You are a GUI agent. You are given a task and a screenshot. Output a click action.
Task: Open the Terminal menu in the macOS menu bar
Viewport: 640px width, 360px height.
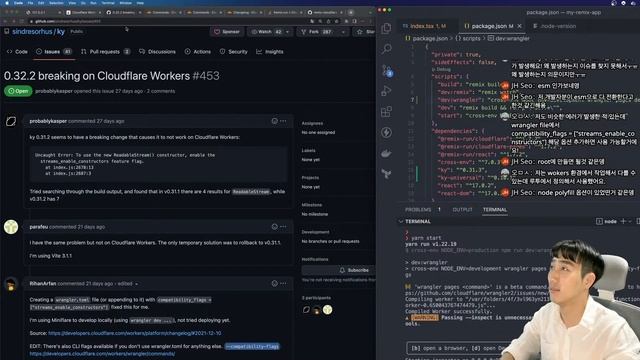coord(108,2)
